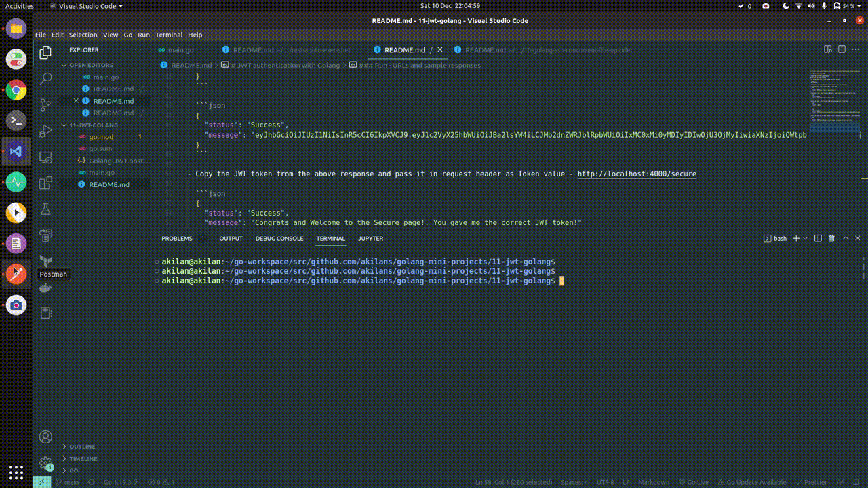The height and width of the screenshot is (488, 868).
Task: Change language mode via Markdown status item
Action: [654, 482]
